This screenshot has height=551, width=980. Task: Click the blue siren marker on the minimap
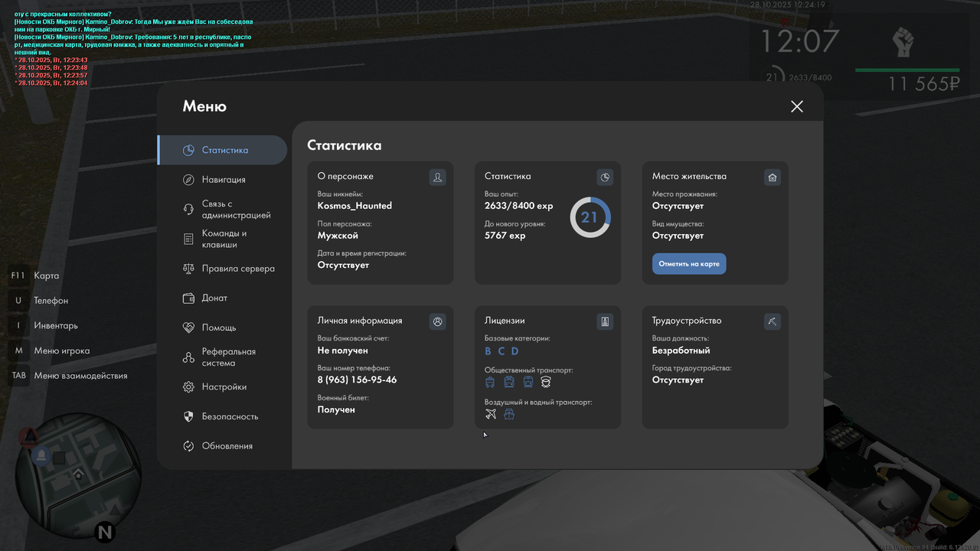coord(41,456)
